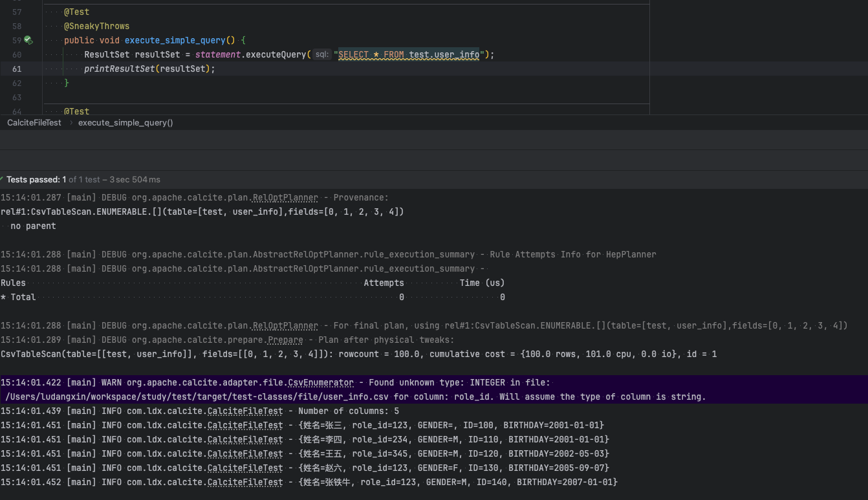Select the CalciteFileTest breadcrumb
The height and width of the screenshot is (500, 868).
click(x=34, y=122)
